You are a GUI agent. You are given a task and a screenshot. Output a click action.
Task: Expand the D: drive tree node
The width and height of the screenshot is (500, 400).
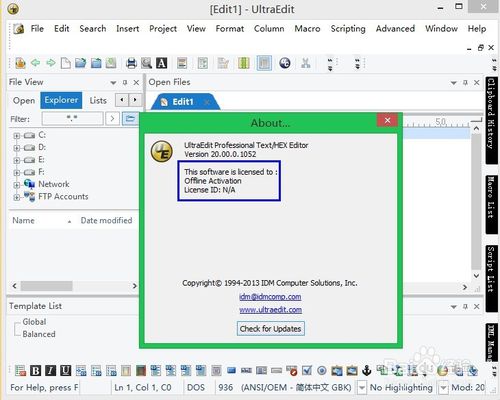coord(16,148)
